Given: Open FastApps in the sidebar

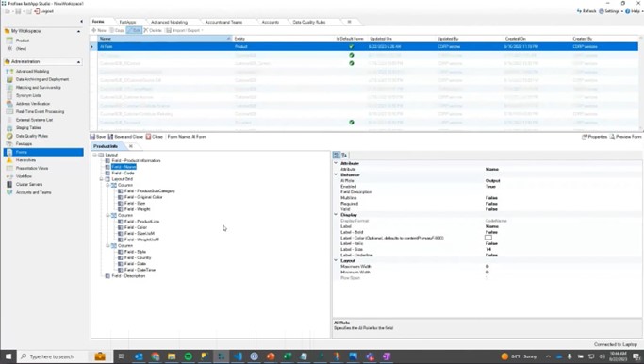Looking at the screenshot, I should [24, 143].
